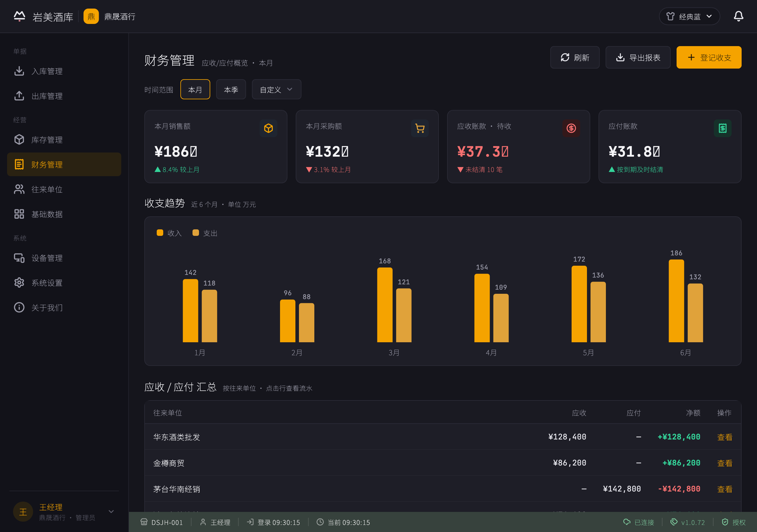Click the version tag icon

tap(674, 522)
